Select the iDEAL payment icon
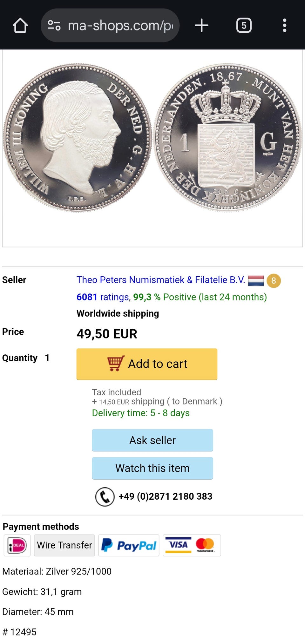305x644 pixels. [17, 545]
